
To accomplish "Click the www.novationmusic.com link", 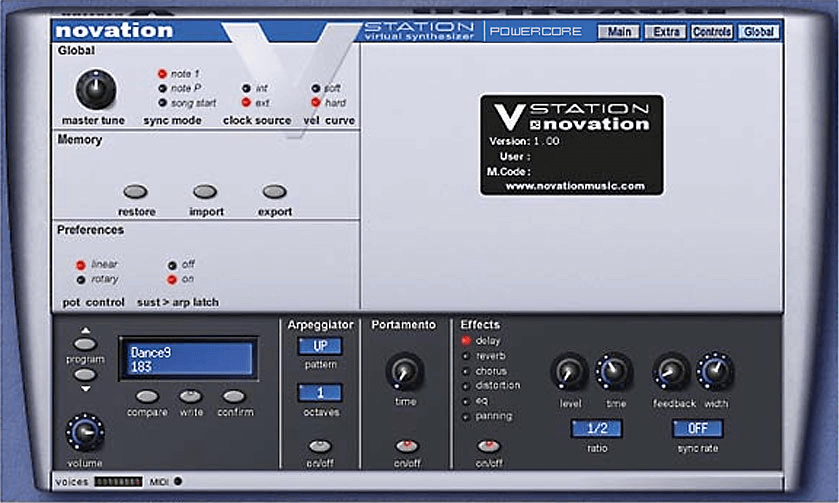I will pos(575,186).
